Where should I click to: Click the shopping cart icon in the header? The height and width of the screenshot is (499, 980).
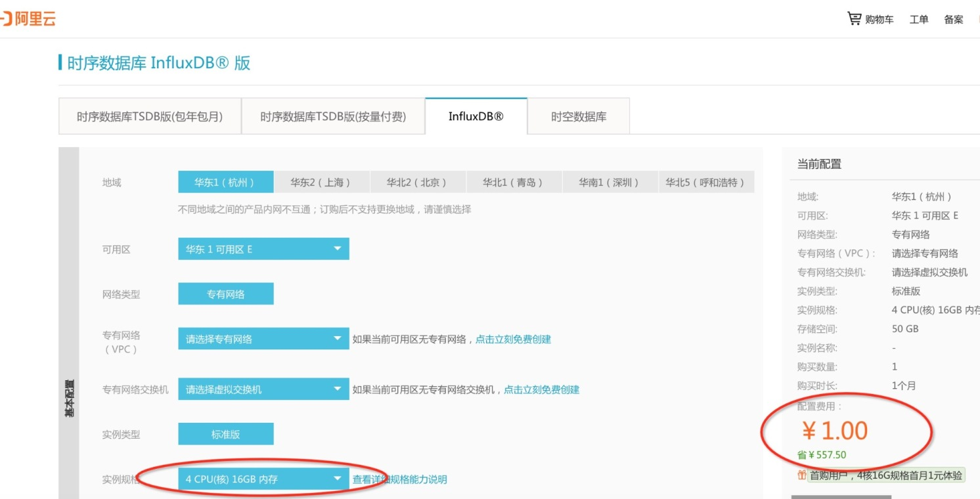854,18
